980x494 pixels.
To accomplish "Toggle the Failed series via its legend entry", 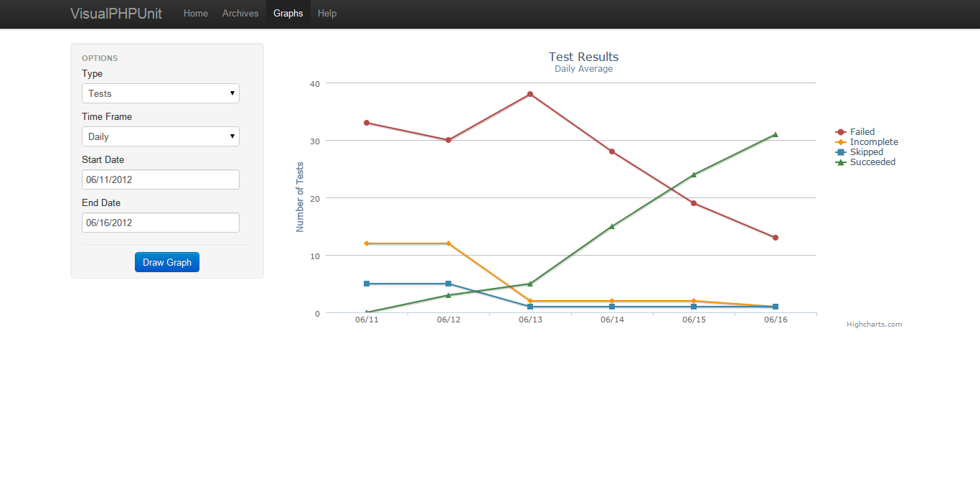I will [x=861, y=131].
